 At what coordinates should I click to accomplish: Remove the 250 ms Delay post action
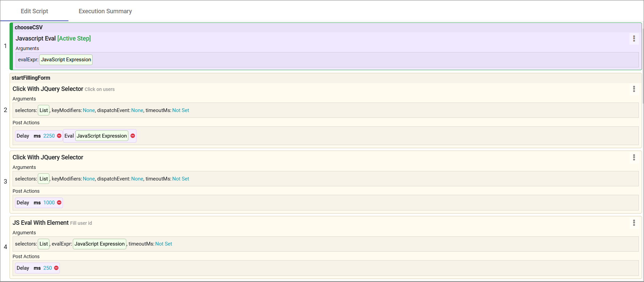(57, 268)
